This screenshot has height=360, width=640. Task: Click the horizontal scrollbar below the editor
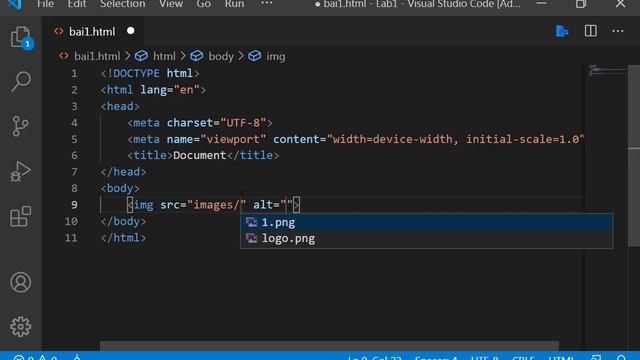tap(329, 345)
